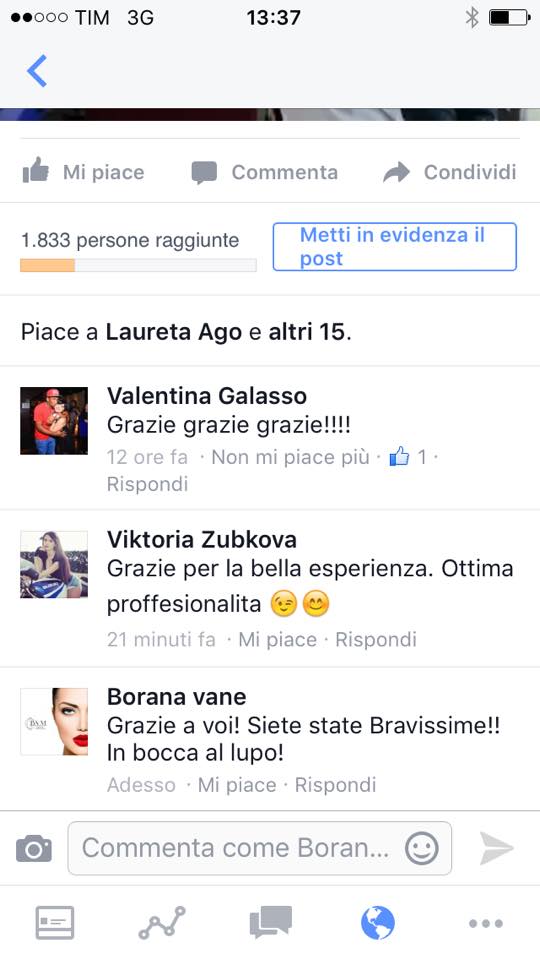Open the messages tab icon
Viewport: 540px width, 960px height.
pyautogui.click(x=271, y=923)
